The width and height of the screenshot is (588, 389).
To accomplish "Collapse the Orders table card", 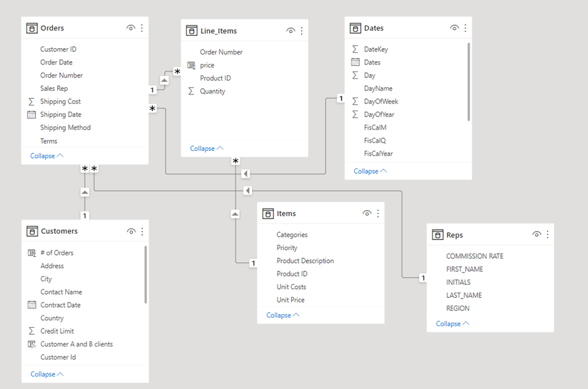I will tap(46, 156).
